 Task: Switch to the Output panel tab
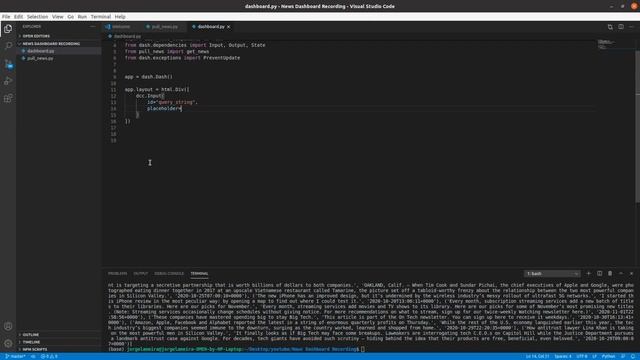click(140, 273)
